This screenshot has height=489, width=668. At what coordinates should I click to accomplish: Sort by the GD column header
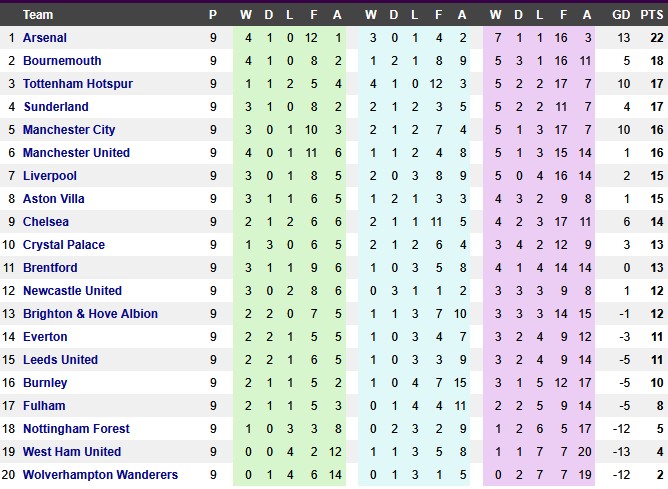pyautogui.click(x=621, y=15)
